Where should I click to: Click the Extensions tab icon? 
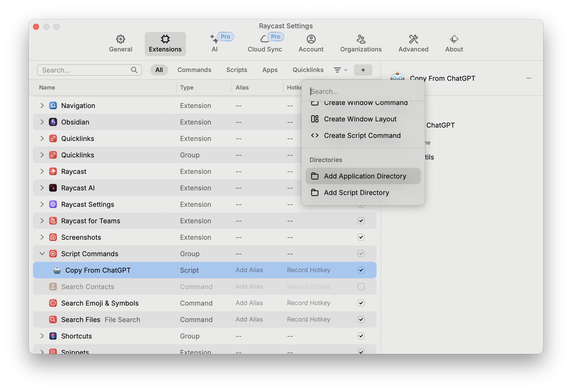coord(165,39)
